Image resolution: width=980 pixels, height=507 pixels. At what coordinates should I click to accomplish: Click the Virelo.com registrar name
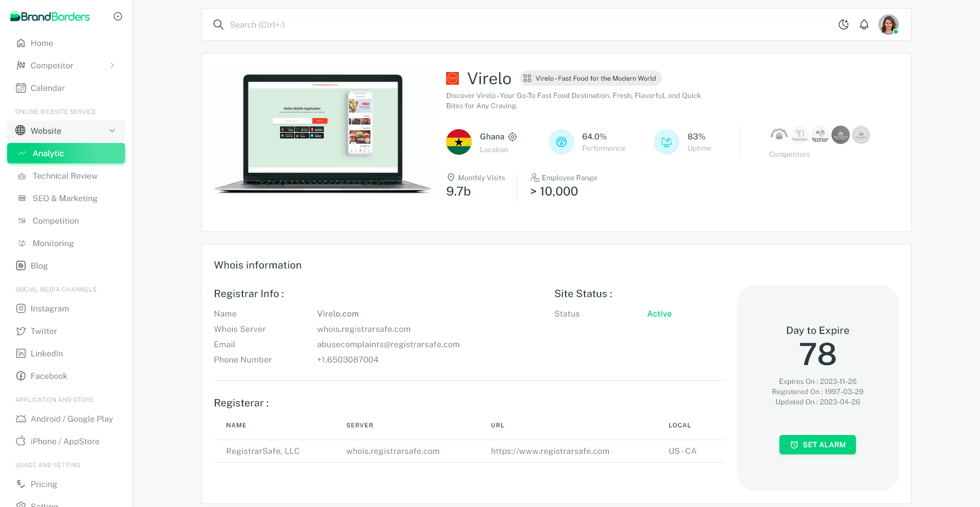(x=338, y=313)
